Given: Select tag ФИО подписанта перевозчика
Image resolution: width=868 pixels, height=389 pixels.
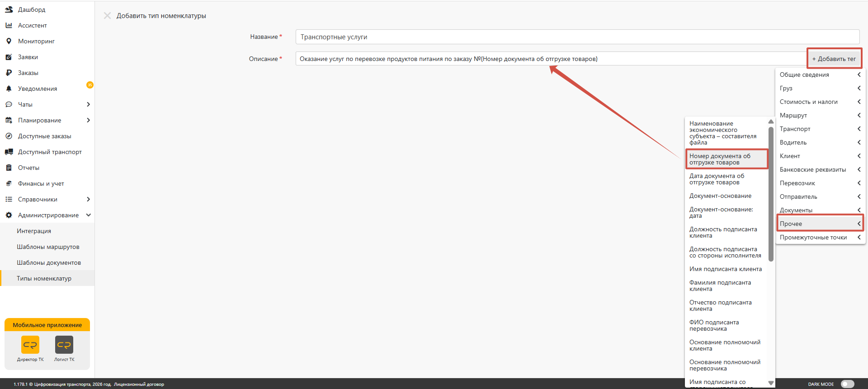Looking at the screenshot, I should (726, 325).
